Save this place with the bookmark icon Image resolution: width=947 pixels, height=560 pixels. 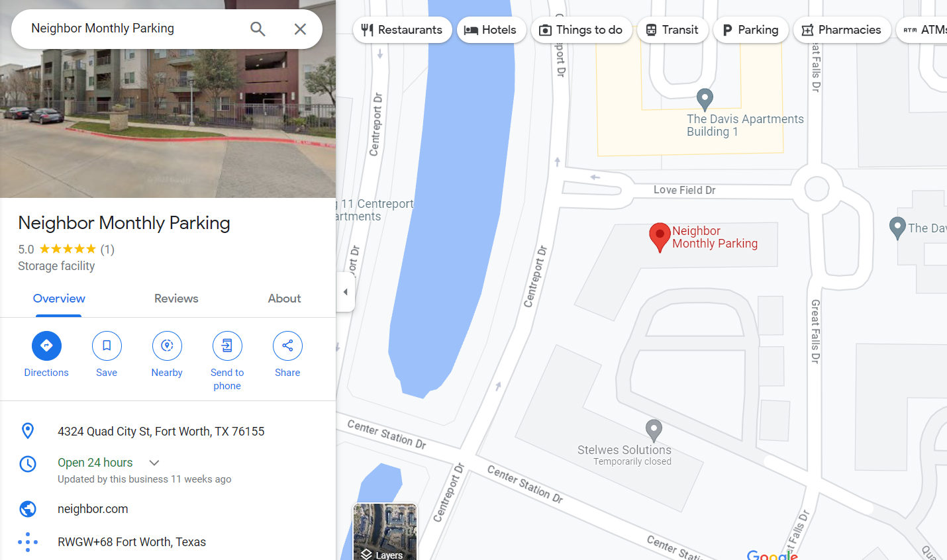pyautogui.click(x=107, y=346)
